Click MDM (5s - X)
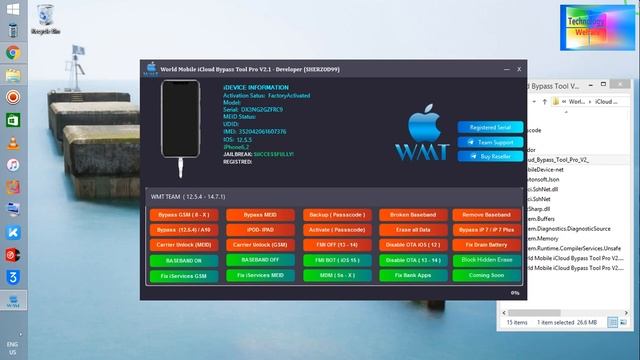This screenshot has width=640, height=360. pos(337,276)
